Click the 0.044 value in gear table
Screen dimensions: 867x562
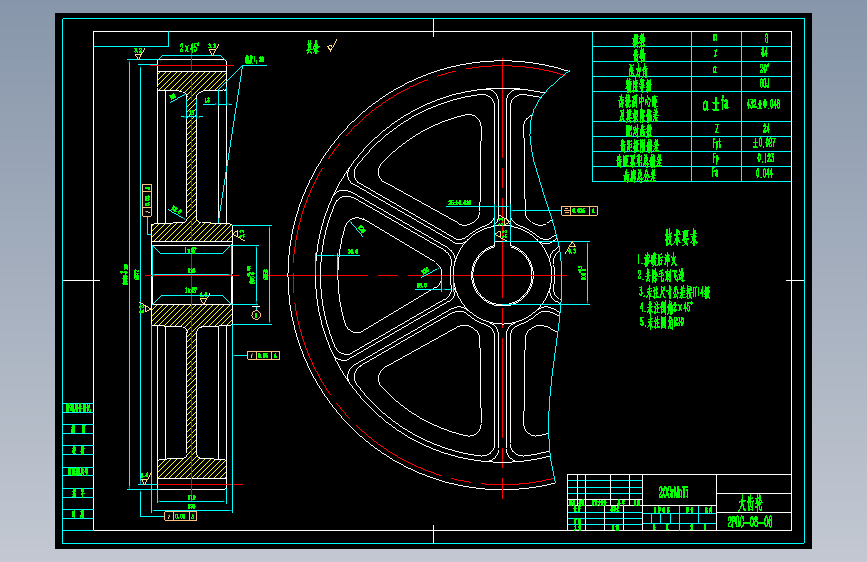[765, 173]
